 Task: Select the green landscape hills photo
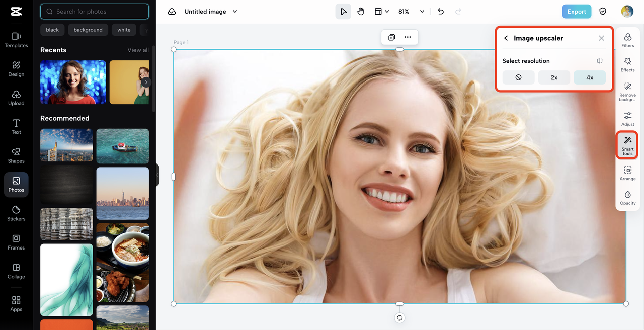coord(122,317)
